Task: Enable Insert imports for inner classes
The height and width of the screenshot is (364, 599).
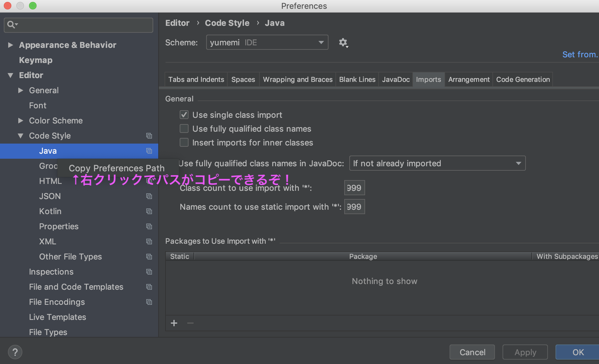Action: (184, 142)
